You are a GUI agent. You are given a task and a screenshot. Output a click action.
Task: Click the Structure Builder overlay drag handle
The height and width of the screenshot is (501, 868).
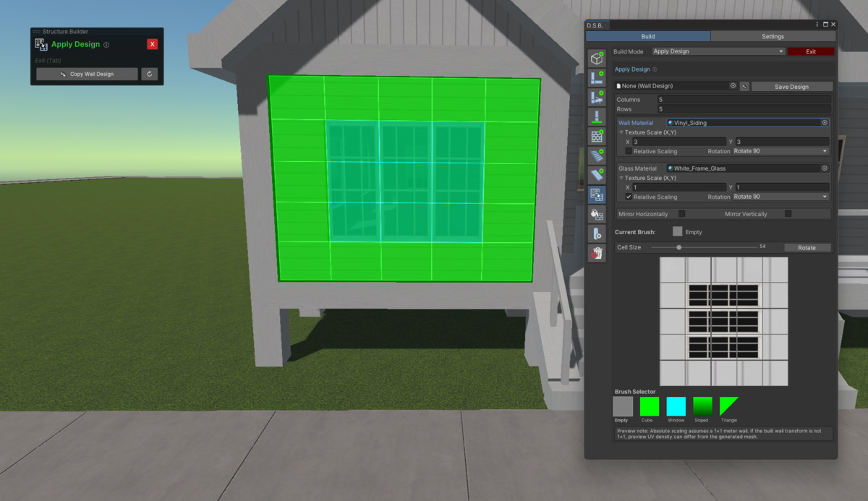coord(37,32)
